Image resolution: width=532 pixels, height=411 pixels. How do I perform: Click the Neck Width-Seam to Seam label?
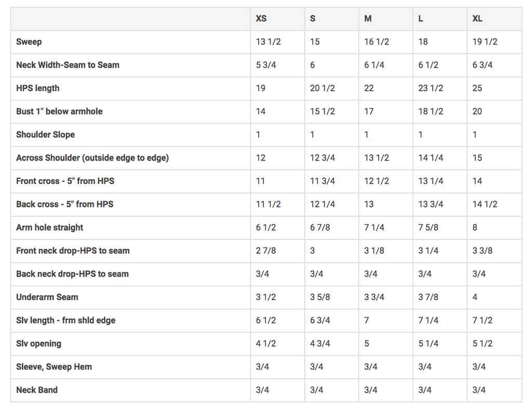[x=68, y=65]
